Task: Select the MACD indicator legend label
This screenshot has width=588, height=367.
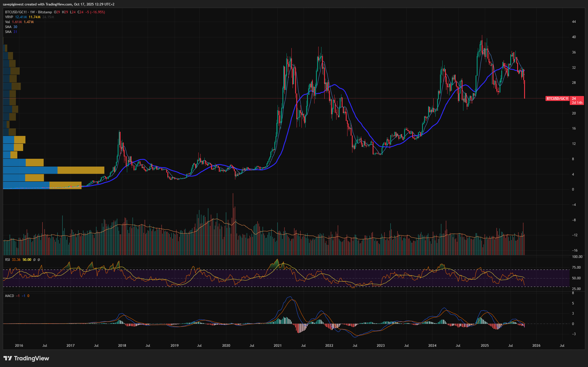Action: click(10, 296)
